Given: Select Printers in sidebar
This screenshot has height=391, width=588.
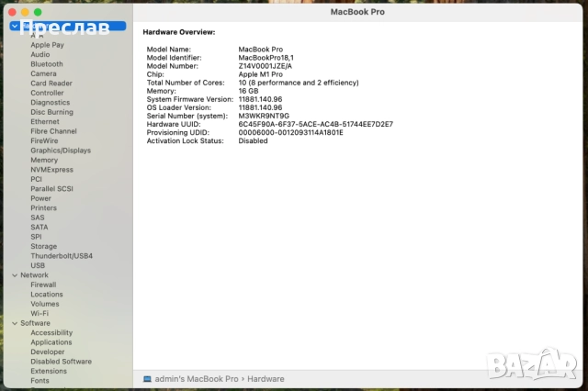Looking at the screenshot, I should point(44,208).
